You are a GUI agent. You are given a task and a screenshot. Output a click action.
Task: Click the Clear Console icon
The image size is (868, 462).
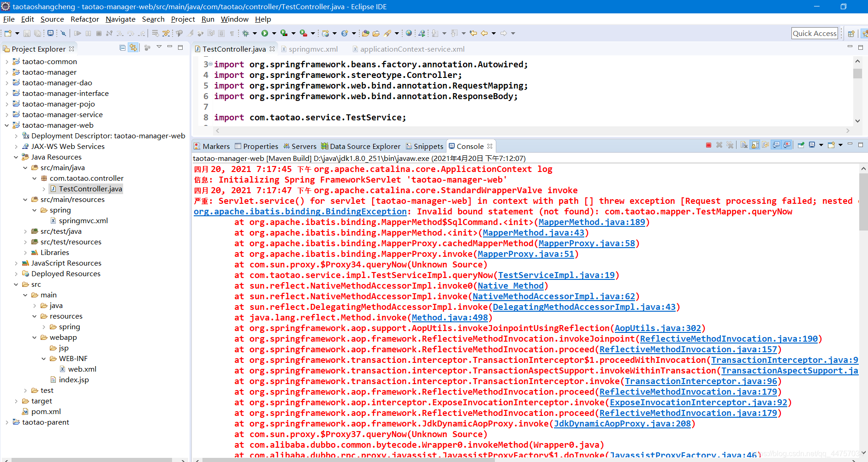point(744,145)
